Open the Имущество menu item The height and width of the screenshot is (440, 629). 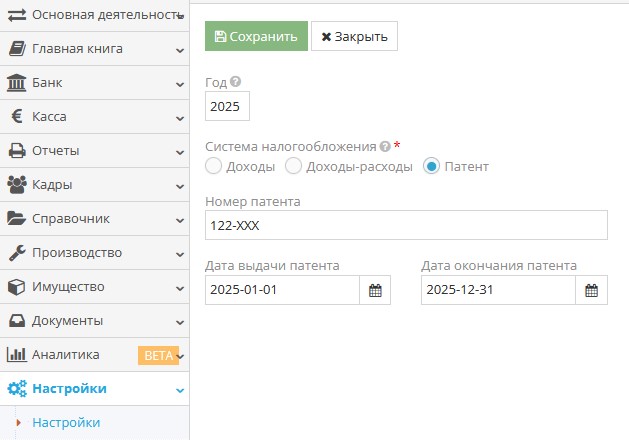[94, 287]
